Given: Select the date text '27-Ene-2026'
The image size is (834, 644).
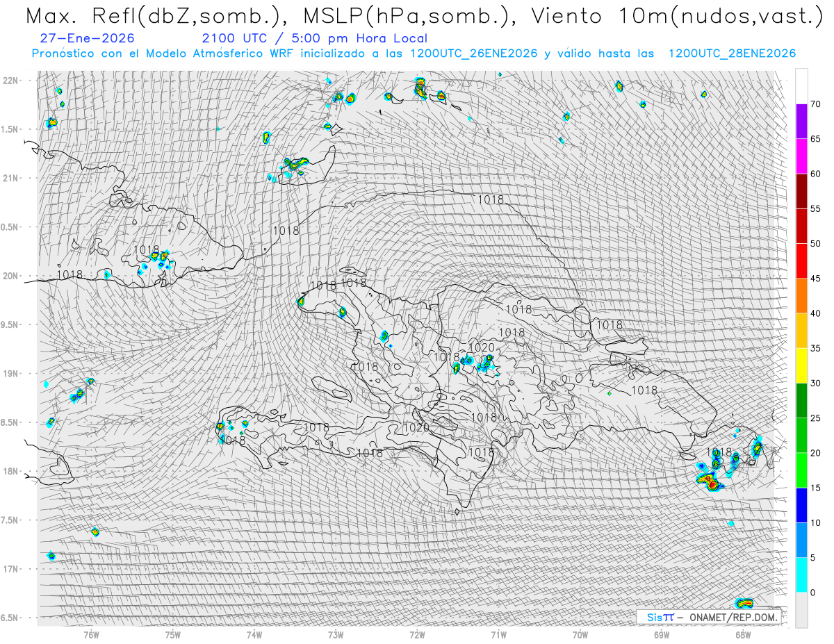Looking at the screenshot, I should tap(88, 38).
